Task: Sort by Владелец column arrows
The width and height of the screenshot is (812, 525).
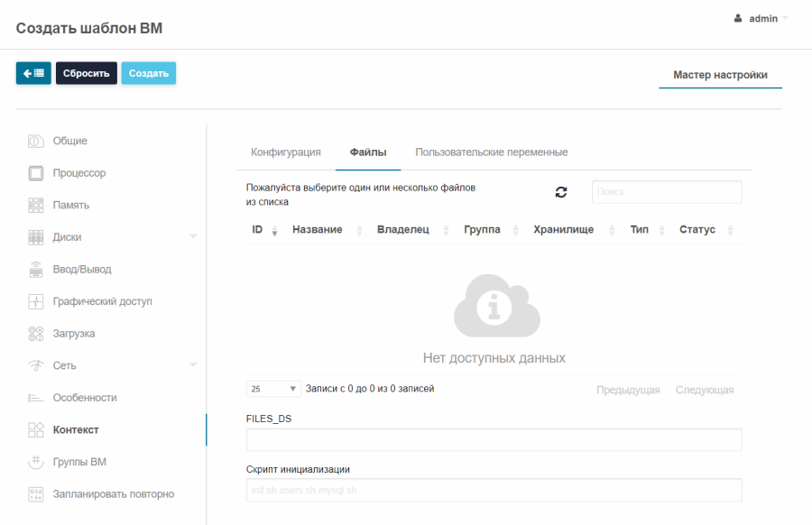Action: pos(446,230)
